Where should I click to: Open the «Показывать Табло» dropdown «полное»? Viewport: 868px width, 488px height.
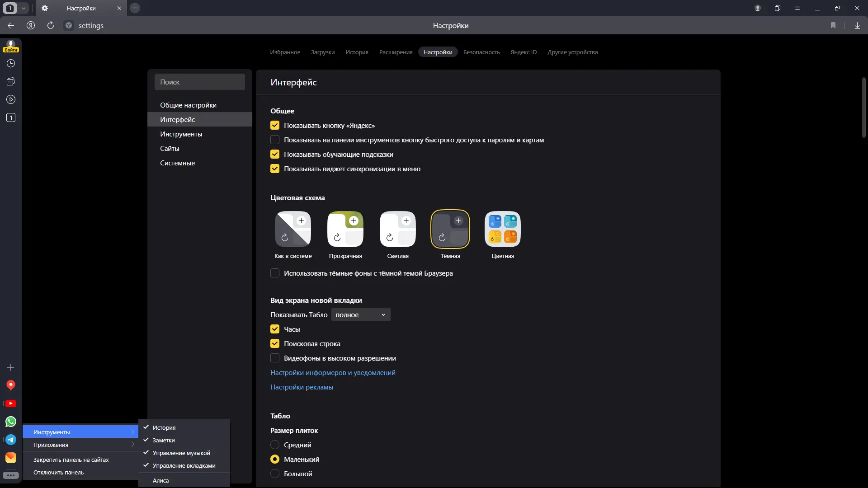tap(360, 315)
